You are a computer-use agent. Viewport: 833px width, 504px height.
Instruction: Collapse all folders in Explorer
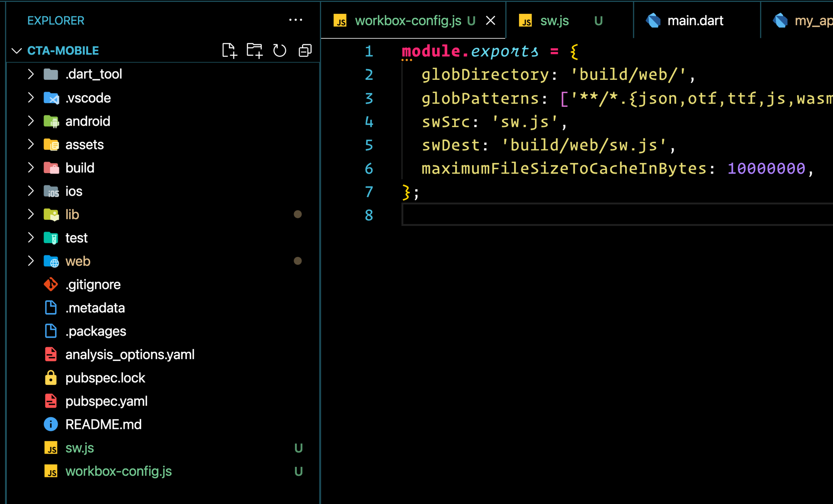(x=305, y=50)
